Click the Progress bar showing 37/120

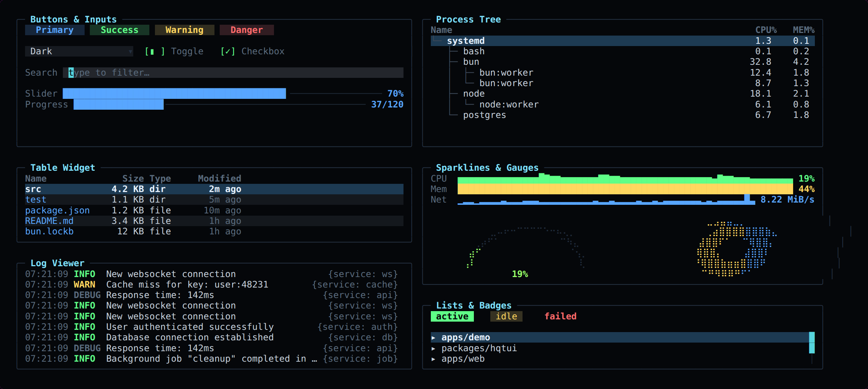pos(219,104)
